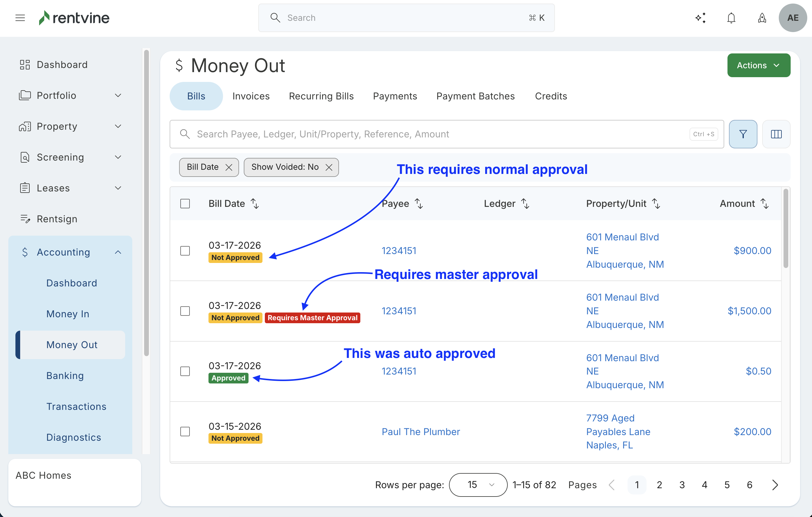The height and width of the screenshot is (517, 812).
Task: Open the Rows per page dropdown
Action: 478,485
